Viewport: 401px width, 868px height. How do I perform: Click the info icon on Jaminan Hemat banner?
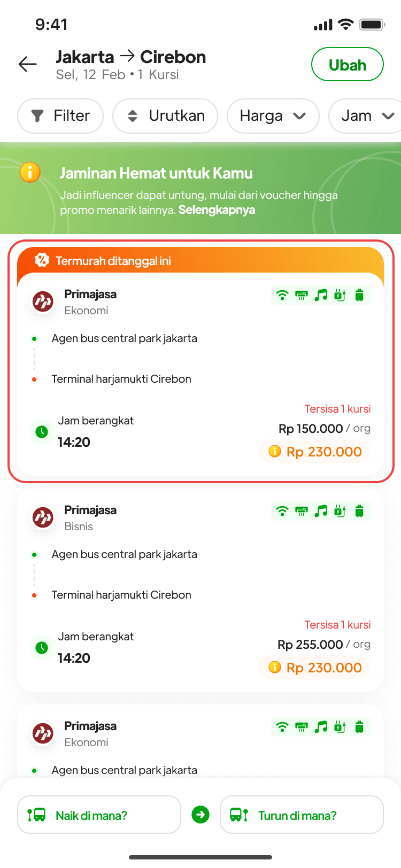point(30,173)
